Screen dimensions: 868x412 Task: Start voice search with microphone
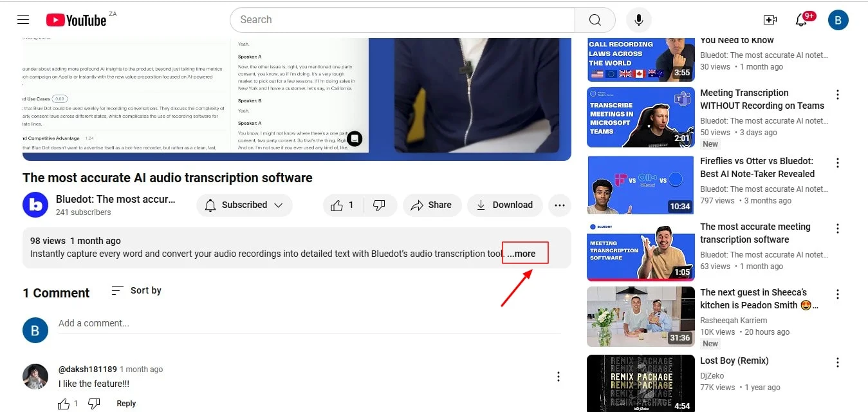tap(639, 20)
